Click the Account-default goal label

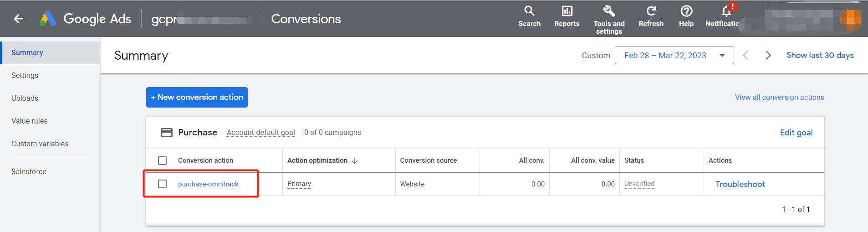[x=260, y=133]
